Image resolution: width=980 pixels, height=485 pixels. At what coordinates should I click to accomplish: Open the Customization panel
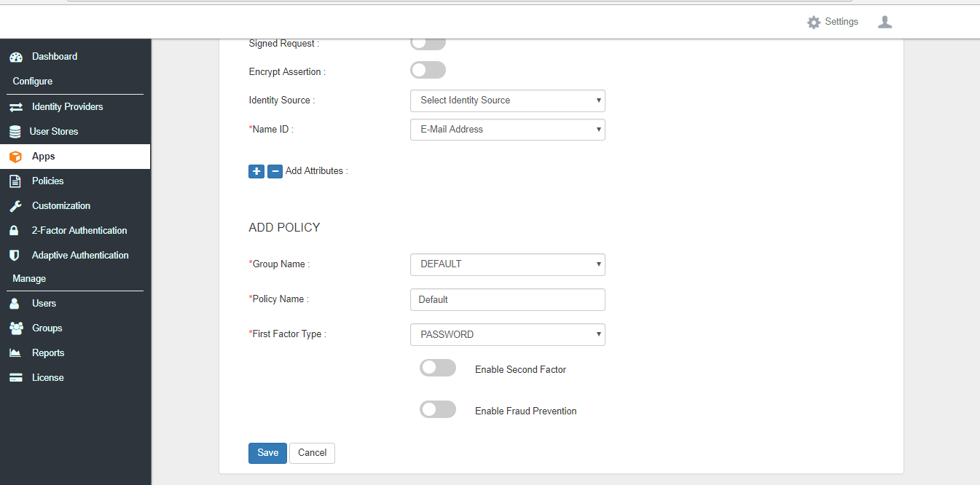[60, 205]
